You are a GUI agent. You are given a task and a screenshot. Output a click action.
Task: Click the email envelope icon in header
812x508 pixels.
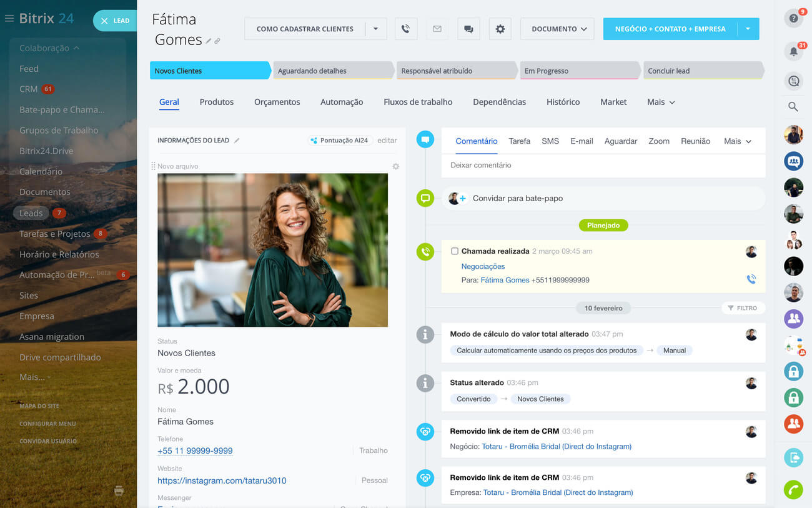click(437, 29)
